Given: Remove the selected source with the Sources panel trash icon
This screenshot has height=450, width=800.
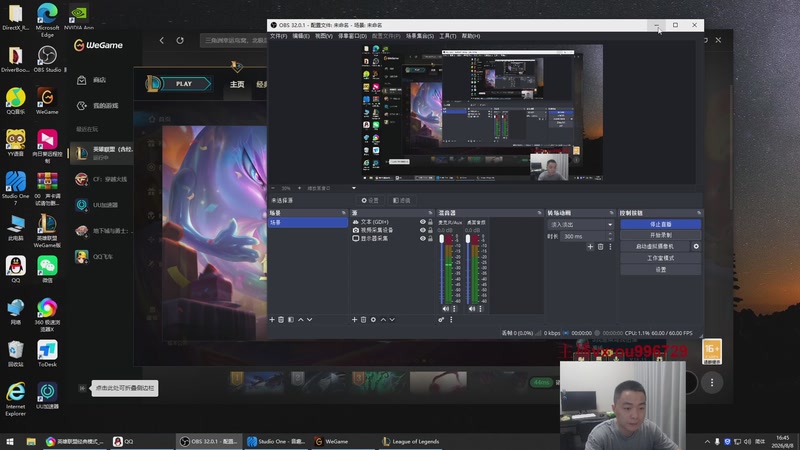Looking at the screenshot, I should 364,319.
